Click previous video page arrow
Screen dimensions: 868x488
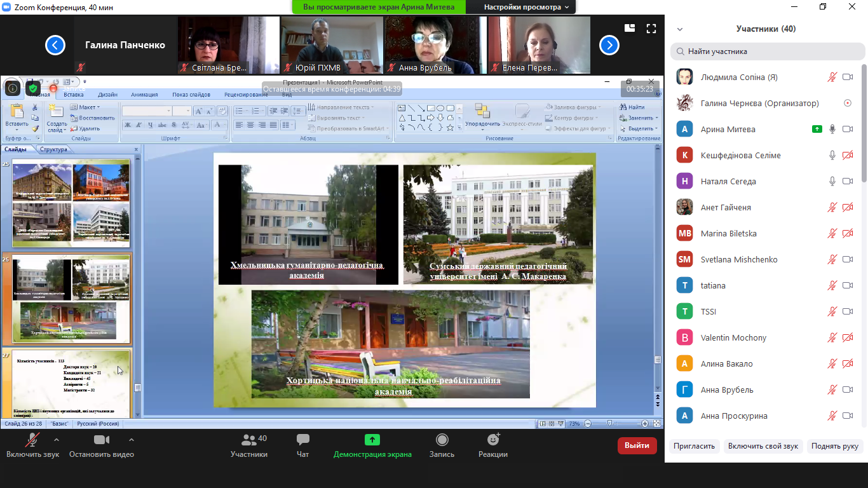(55, 45)
